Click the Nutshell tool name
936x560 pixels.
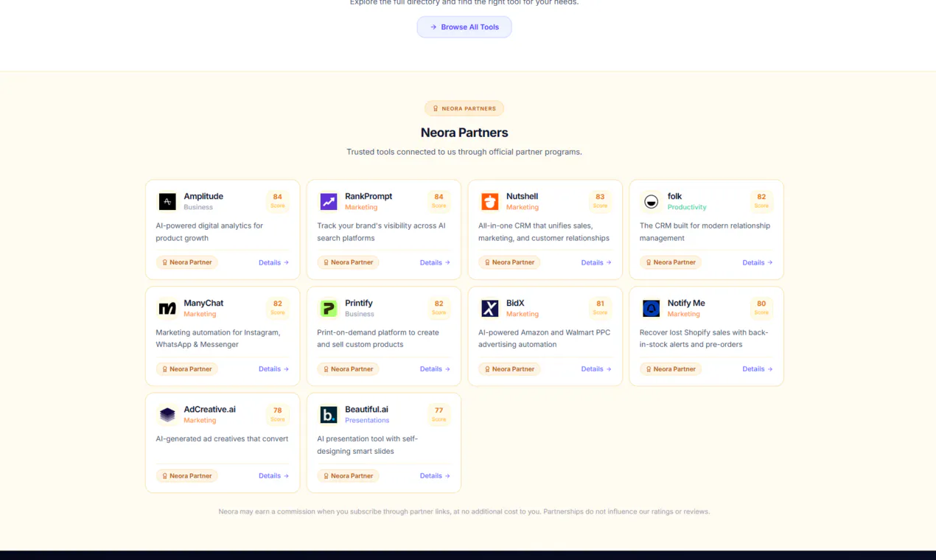tap(522, 196)
